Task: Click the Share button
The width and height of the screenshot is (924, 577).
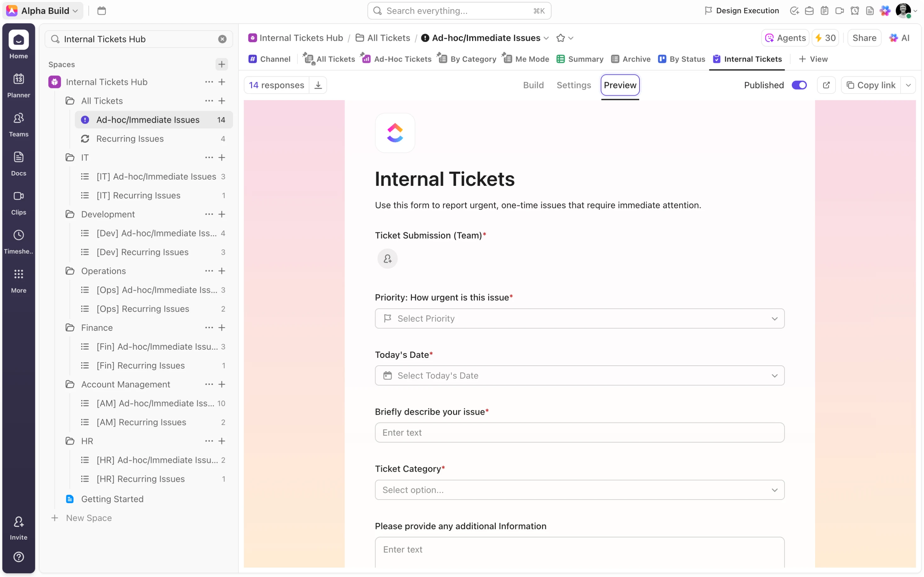Action: pos(864,38)
